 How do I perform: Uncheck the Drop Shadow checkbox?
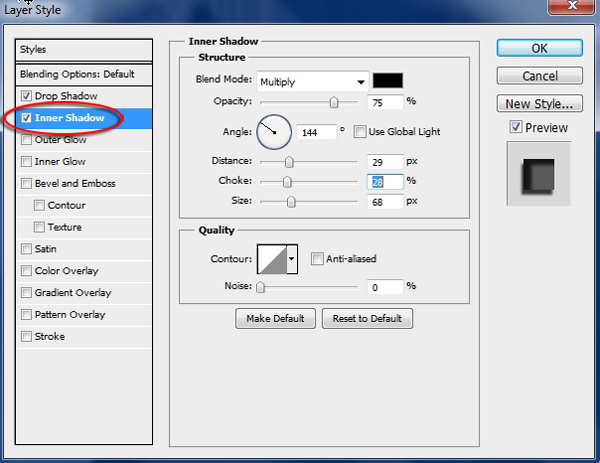coord(26,96)
